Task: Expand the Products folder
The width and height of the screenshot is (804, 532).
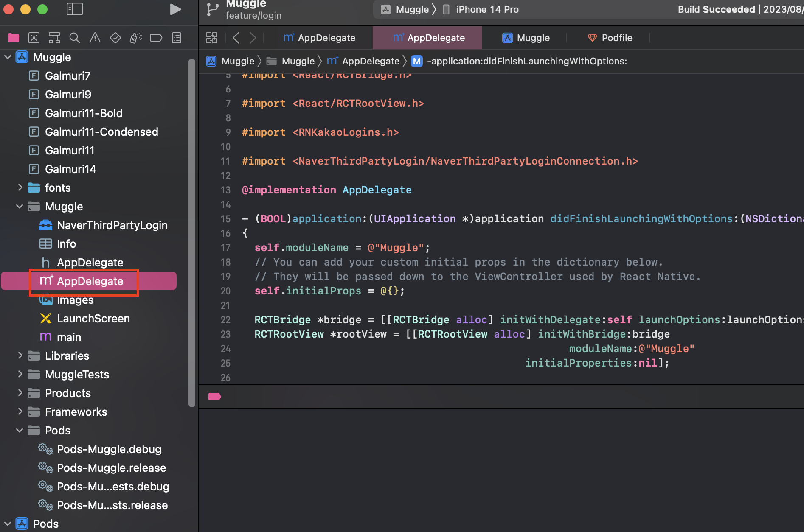Action: (x=20, y=393)
